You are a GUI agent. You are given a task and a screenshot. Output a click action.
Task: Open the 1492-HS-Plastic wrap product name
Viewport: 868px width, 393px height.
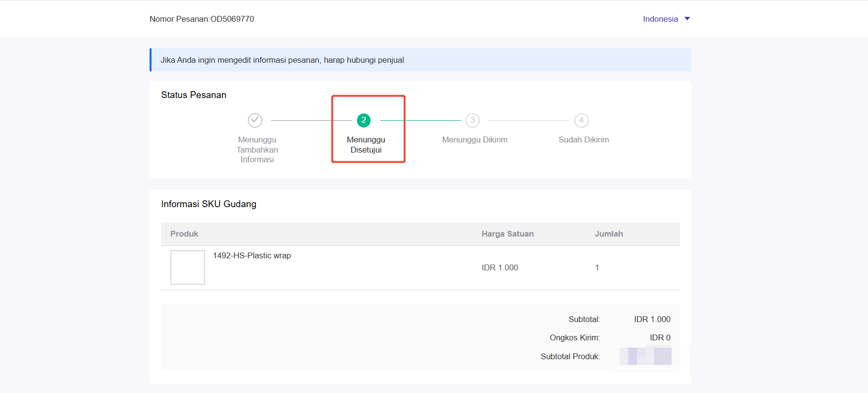click(x=252, y=255)
